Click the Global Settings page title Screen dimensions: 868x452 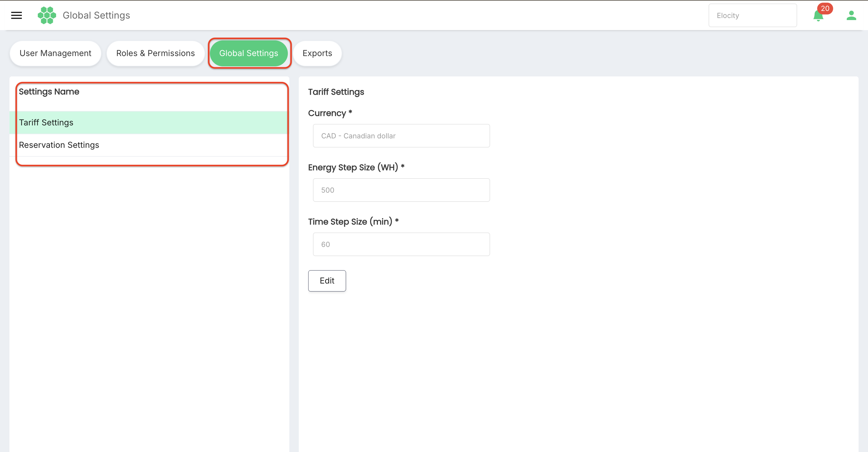click(96, 16)
